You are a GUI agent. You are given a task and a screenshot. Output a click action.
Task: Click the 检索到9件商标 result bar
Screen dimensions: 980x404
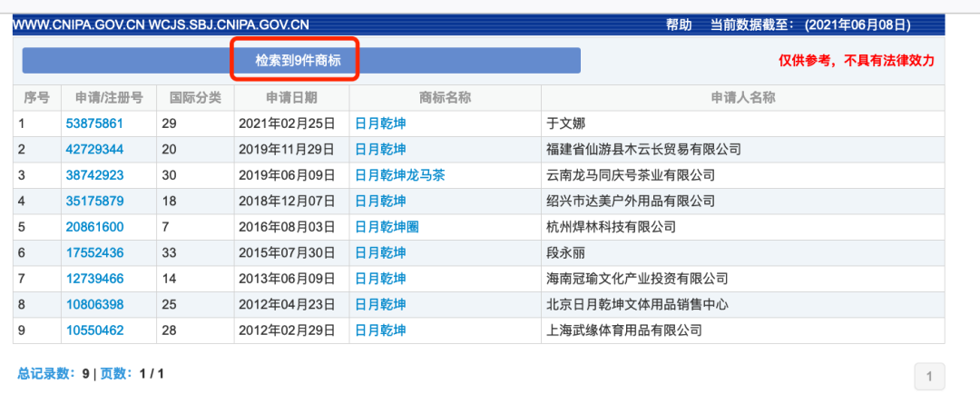pyautogui.click(x=301, y=61)
